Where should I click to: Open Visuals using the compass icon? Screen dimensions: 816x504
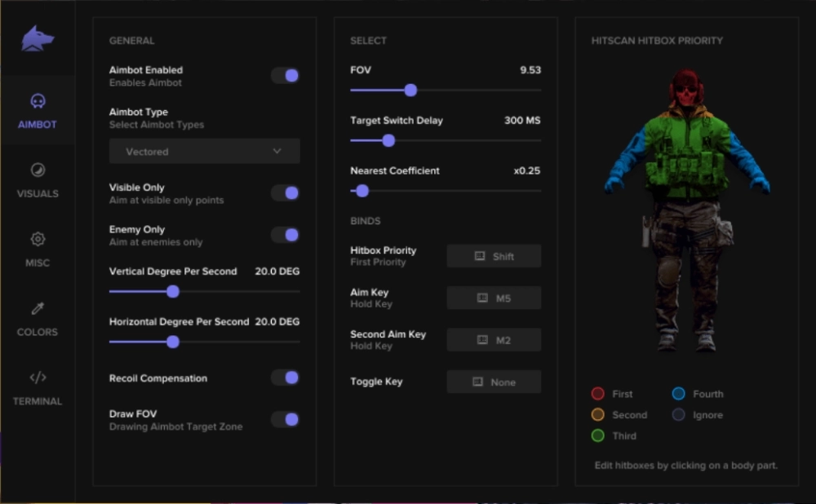37,171
